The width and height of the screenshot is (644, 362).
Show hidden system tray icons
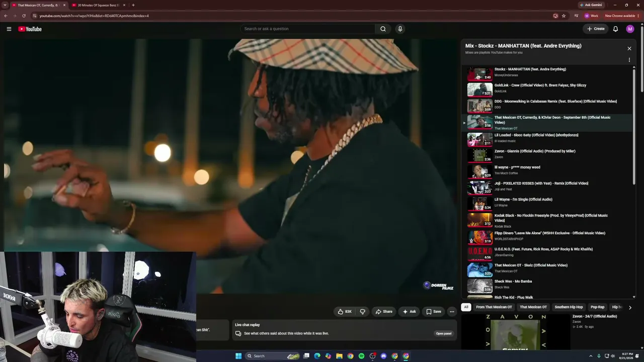[591, 356]
